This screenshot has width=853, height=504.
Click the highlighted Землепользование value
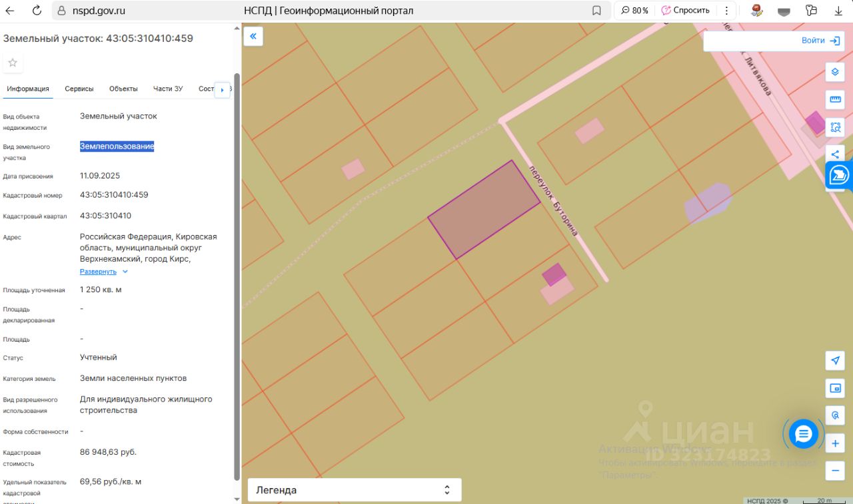point(117,146)
